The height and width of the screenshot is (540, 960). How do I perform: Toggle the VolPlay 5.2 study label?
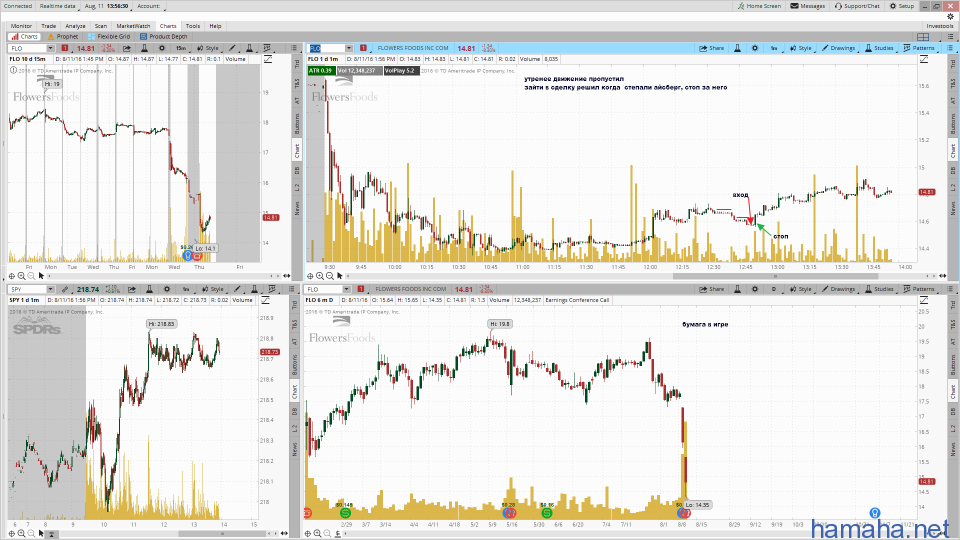[398, 71]
